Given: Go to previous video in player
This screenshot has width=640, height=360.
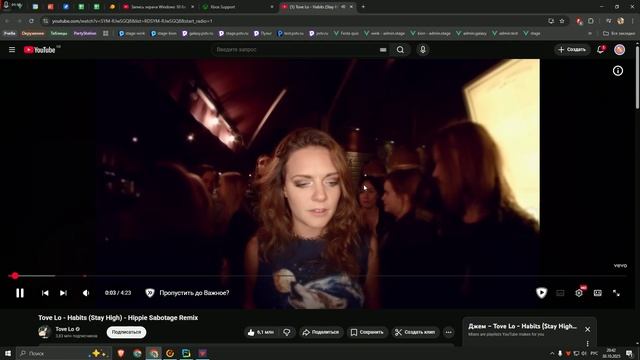Looking at the screenshot, I should [x=45, y=293].
